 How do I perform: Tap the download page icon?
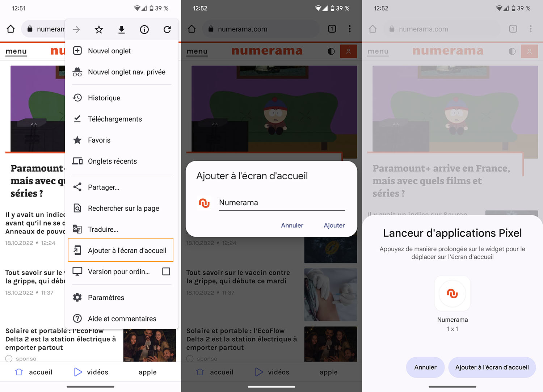tap(122, 30)
